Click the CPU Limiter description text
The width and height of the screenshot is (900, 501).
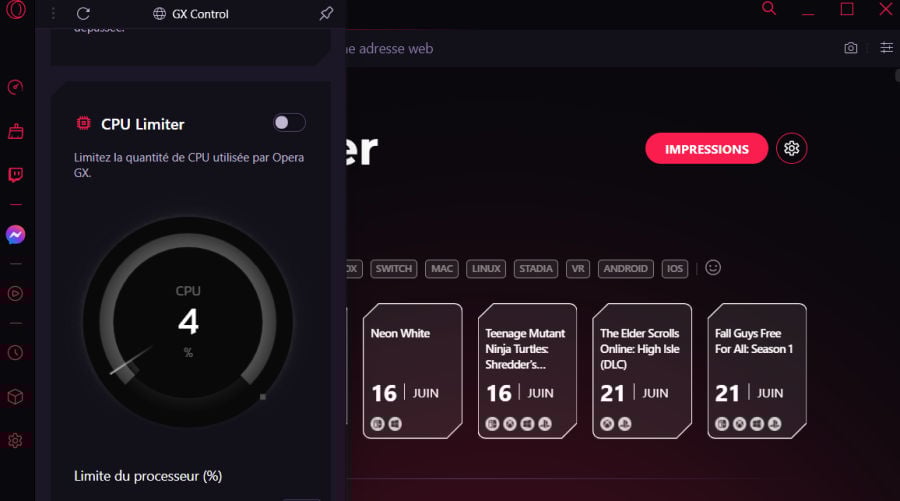[x=189, y=165]
